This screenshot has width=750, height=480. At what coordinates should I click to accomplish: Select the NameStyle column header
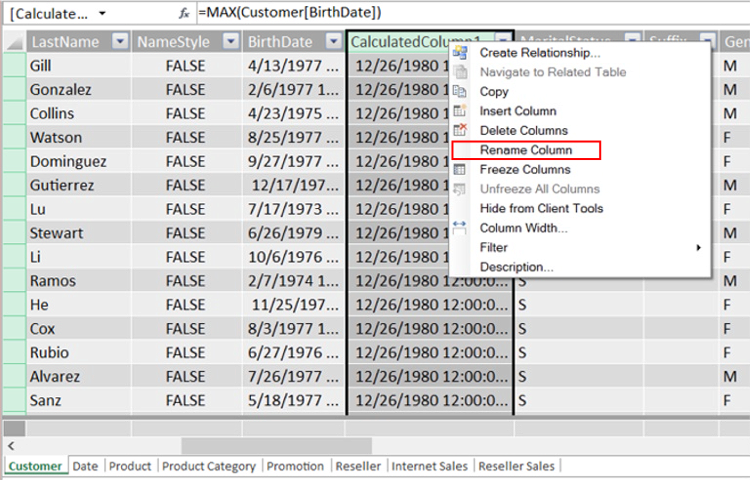(x=174, y=42)
